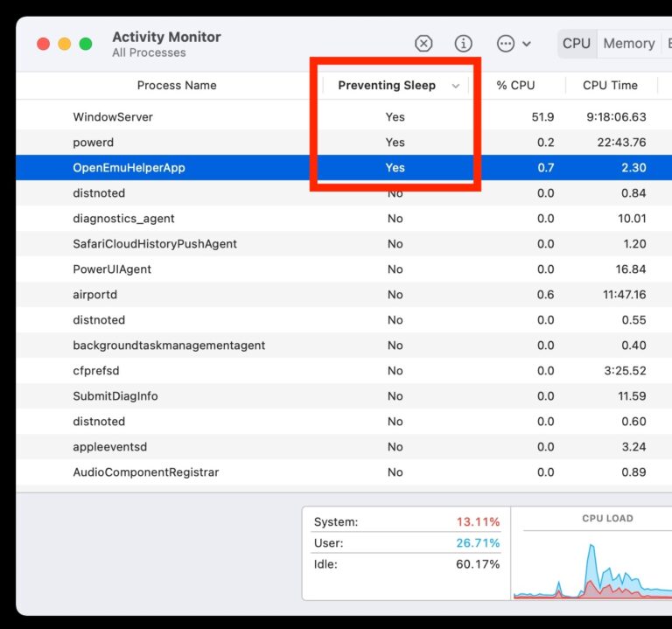Sort by Preventing Sleep column chevron
The image size is (672, 629).
(455, 86)
